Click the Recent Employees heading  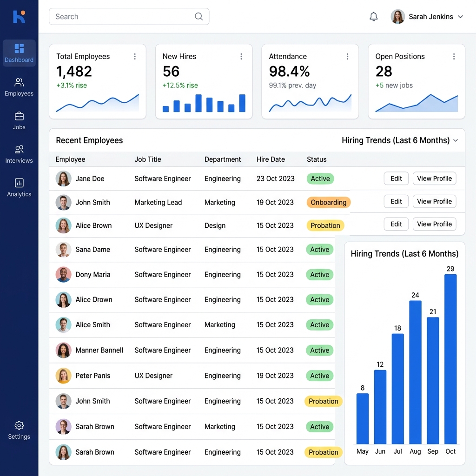point(89,140)
